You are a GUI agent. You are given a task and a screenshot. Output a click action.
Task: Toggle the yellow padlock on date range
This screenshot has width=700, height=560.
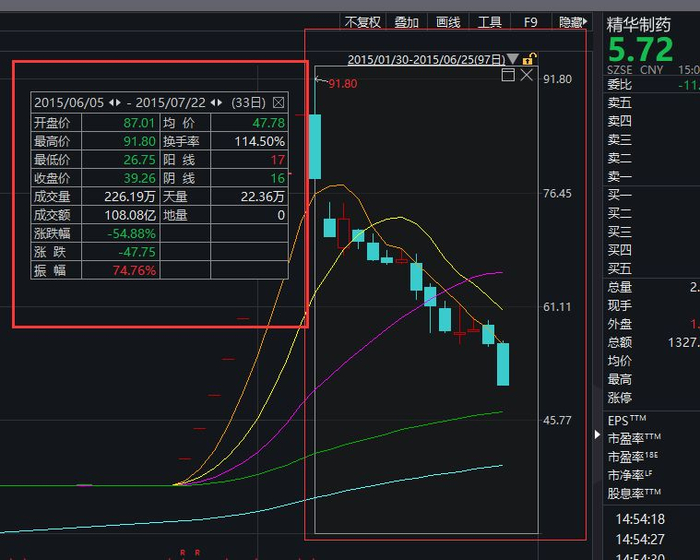[x=529, y=59]
